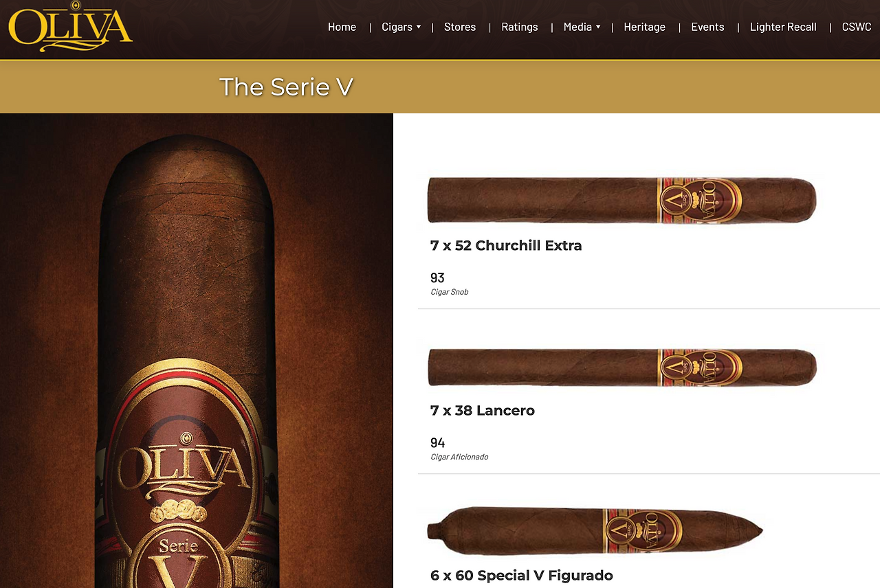
Task: Click the Oliva logo in header
Action: coord(70,27)
